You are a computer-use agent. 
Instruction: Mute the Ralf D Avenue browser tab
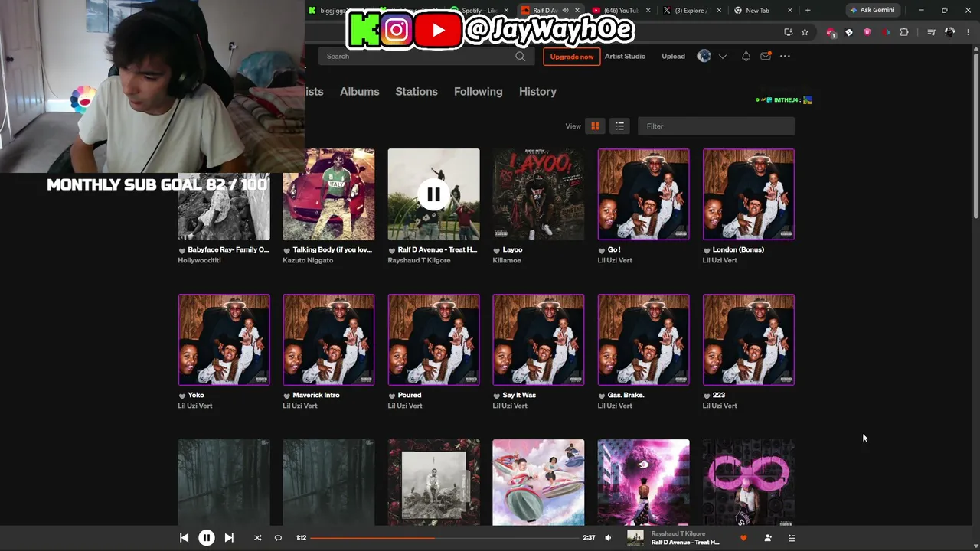[x=565, y=10]
